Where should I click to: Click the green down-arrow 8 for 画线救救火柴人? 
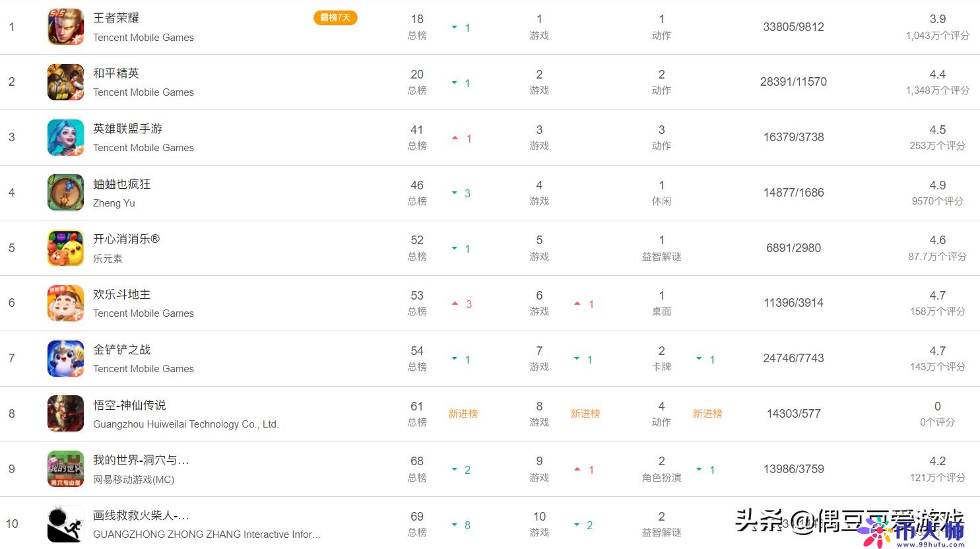(461, 525)
